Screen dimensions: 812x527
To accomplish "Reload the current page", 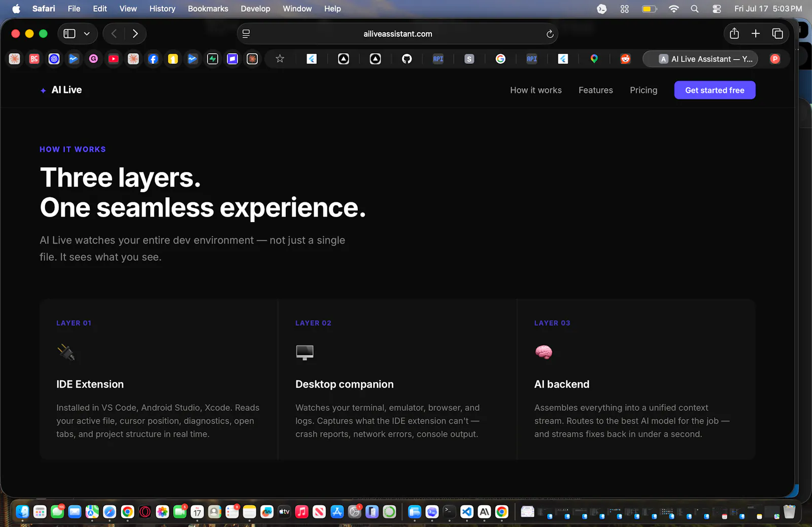I will point(550,34).
